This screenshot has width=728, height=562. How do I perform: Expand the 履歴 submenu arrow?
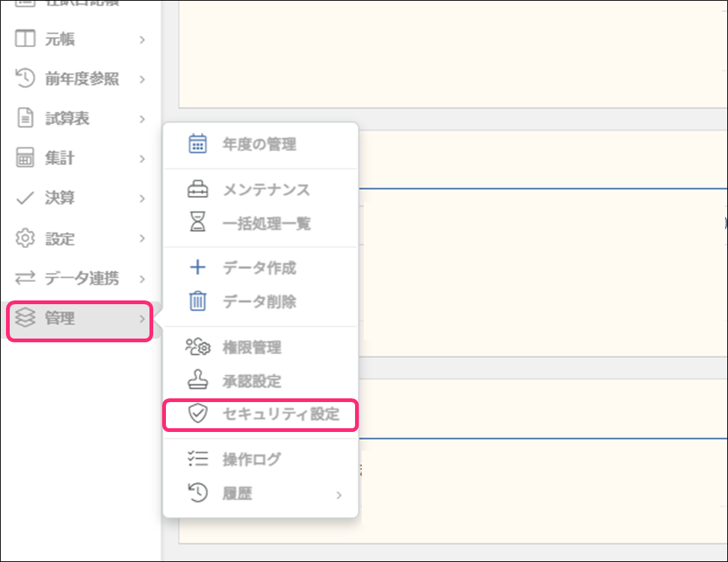[339, 494]
